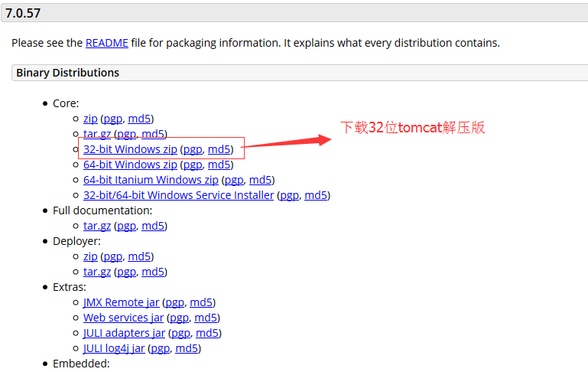The image size is (588, 372).
Task: Click the 'Full documentation:' list label
Action: [102, 211]
